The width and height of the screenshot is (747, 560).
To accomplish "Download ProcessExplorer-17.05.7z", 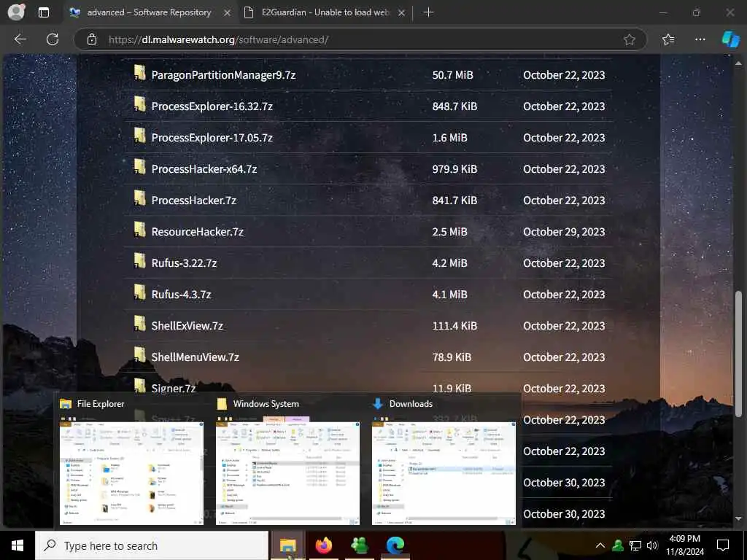I will [x=212, y=138].
